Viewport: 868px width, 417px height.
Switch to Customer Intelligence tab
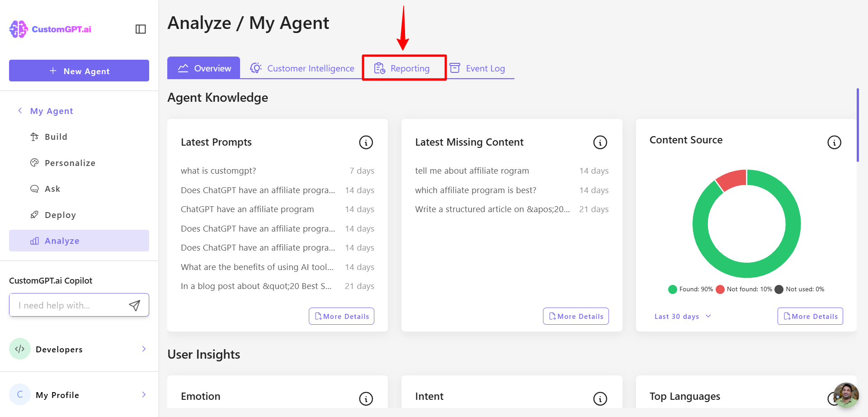click(302, 68)
